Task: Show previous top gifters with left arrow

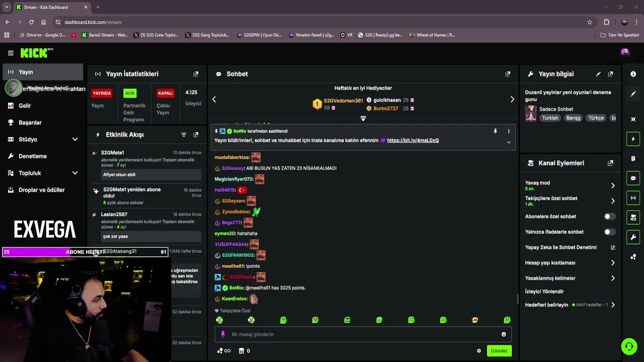Action: [214, 100]
